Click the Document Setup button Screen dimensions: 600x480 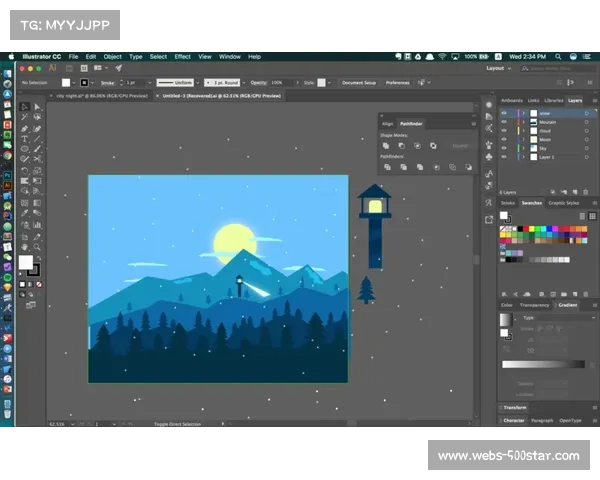click(x=355, y=82)
